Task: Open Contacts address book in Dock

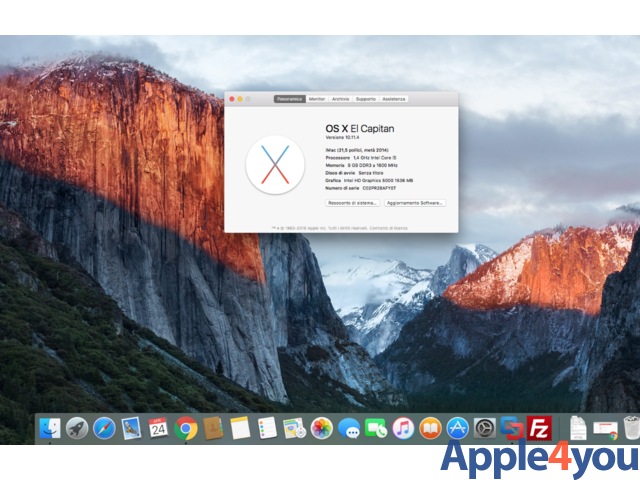Action: [x=213, y=428]
